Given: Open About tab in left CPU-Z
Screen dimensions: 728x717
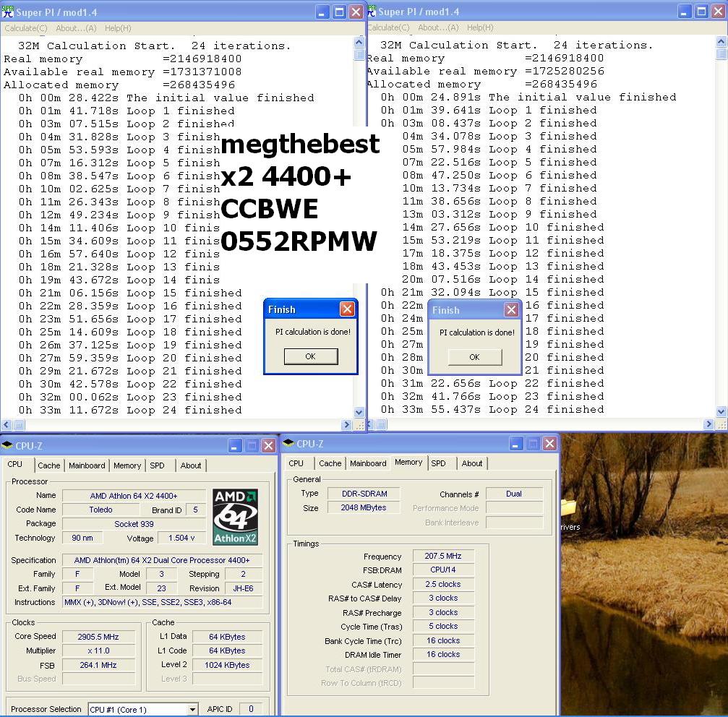Looking at the screenshot, I should [191, 465].
